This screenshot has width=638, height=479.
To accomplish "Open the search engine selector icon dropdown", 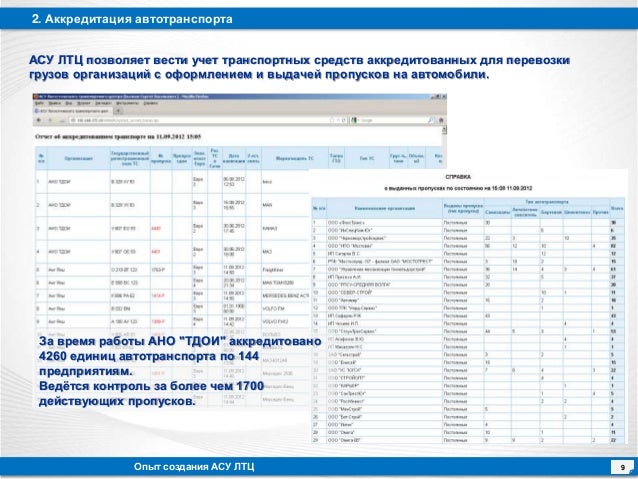I will click(x=354, y=120).
